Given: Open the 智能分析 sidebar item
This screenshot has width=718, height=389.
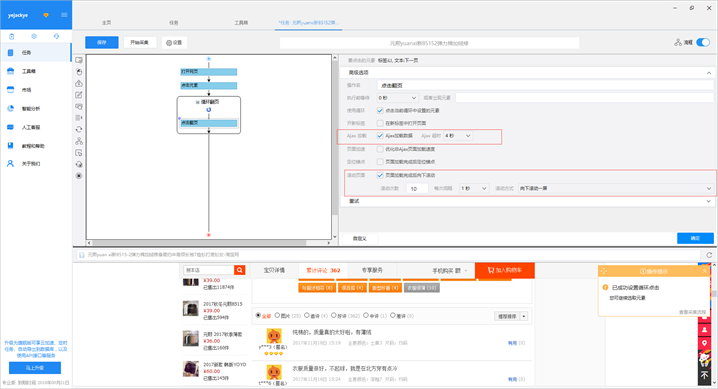Looking at the screenshot, I should point(36,108).
